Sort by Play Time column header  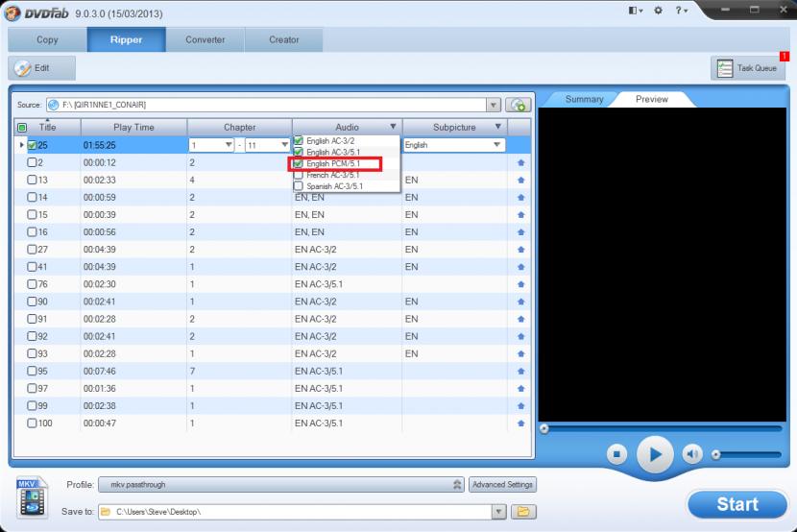[133, 127]
